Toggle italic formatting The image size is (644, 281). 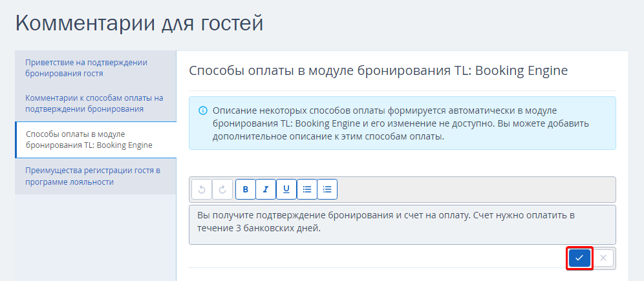pyautogui.click(x=266, y=189)
